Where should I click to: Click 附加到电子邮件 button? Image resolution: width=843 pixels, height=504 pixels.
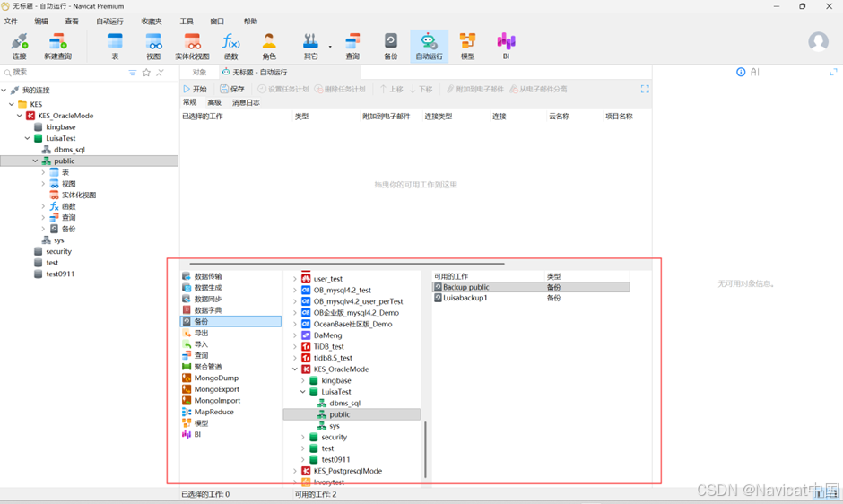(x=475, y=90)
